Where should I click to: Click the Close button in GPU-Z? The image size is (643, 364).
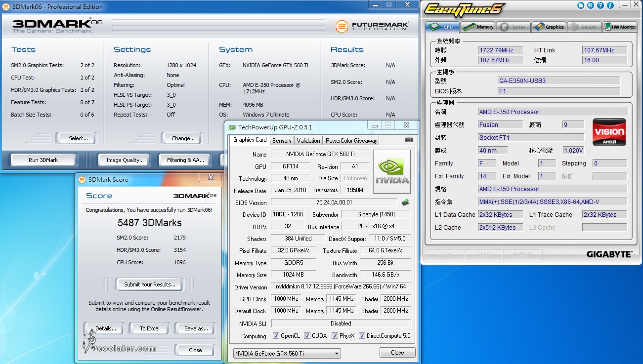397,353
